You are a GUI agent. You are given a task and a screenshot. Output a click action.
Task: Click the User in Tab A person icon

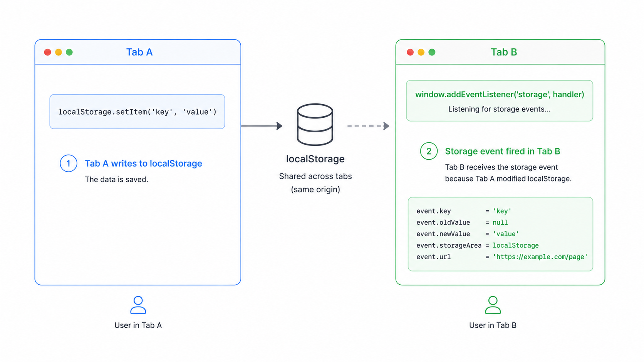(x=138, y=305)
